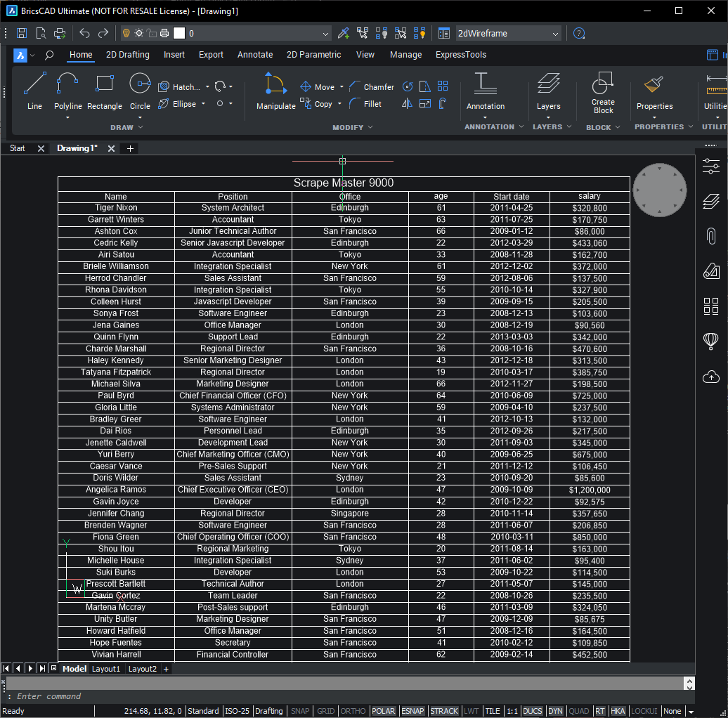Image resolution: width=728 pixels, height=718 pixels.
Task: Select the Line drawing tool
Action: (35, 91)
